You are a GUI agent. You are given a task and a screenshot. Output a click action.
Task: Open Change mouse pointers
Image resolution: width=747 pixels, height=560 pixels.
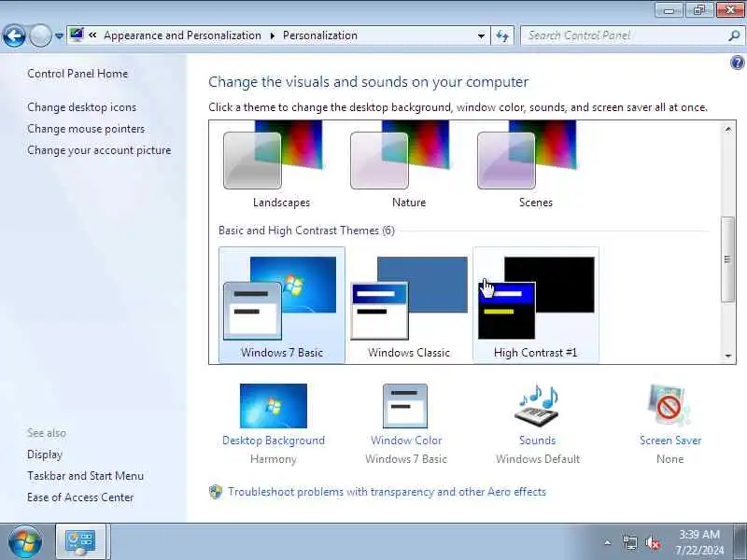point(86,129)
